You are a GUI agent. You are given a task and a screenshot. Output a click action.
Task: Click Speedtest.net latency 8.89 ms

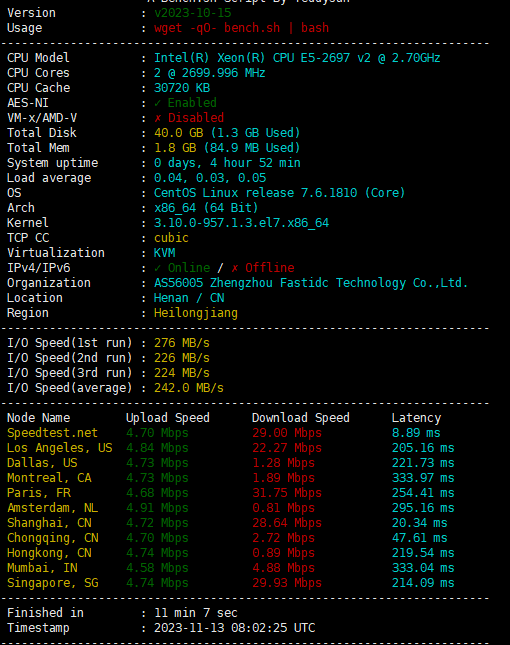pos(416,433)
